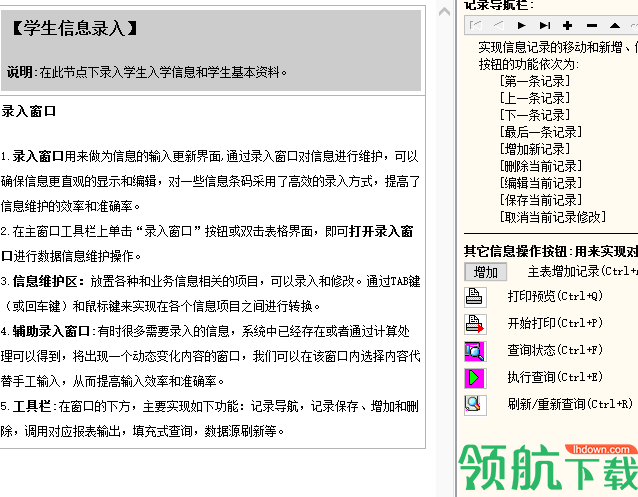Click the 刷新/重新查询 icon

point(474,405)
